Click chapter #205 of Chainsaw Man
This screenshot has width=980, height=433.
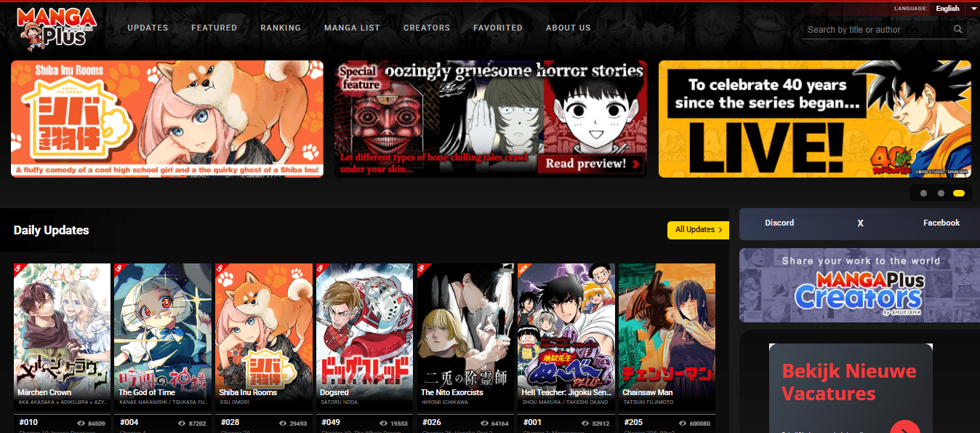[x=633, y=422]
